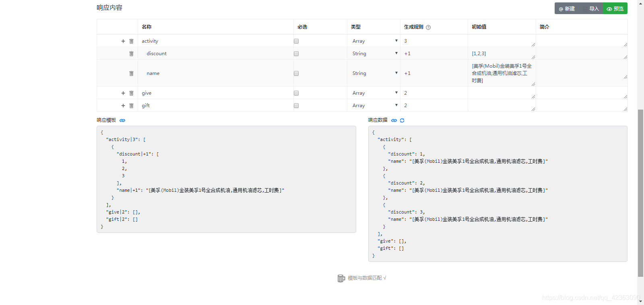Add child field to give row

tap(123, 93)
